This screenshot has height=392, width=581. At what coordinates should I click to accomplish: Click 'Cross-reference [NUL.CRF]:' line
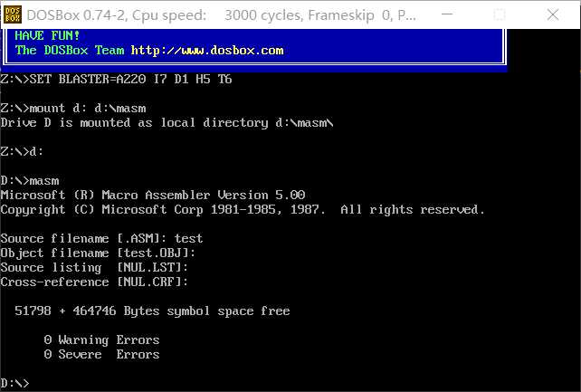coord(94,282)
